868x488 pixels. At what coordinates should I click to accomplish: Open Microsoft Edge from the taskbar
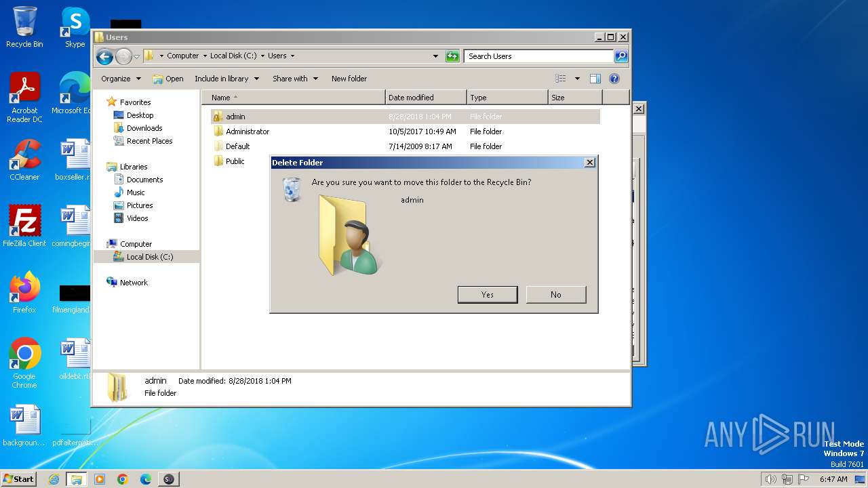tap(146, 479)
